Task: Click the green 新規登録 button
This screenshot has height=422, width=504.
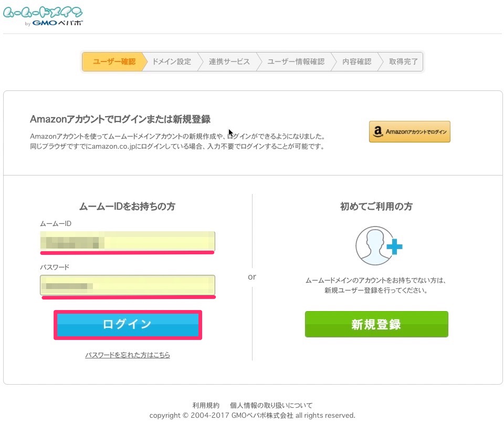Action: click(x=376, y=324)
